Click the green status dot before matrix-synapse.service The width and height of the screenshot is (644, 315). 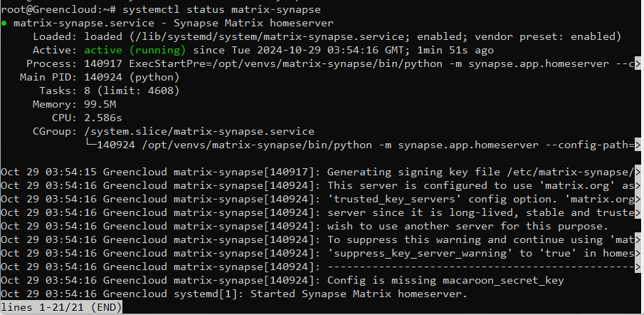pyautogui.click(x=4, y=24)
